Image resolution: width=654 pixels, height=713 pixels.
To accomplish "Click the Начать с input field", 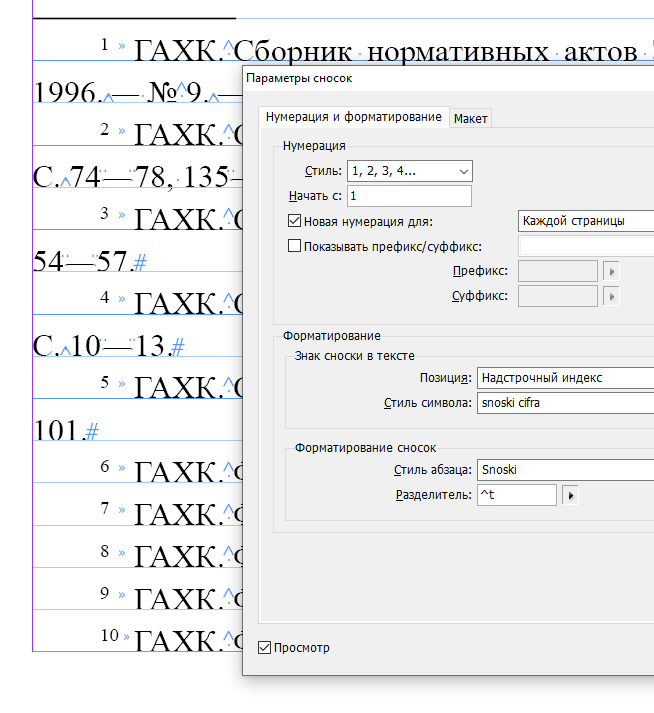I will (x=409, y=196).
